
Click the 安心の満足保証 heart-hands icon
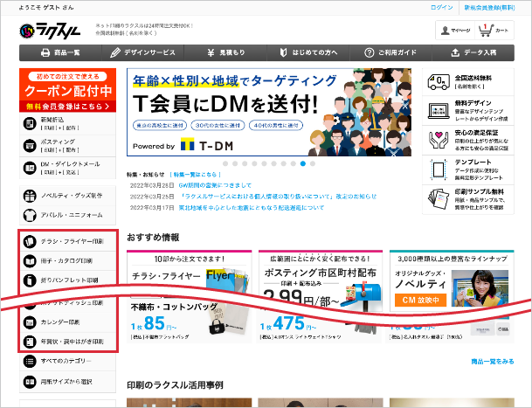tap(439, 140)
